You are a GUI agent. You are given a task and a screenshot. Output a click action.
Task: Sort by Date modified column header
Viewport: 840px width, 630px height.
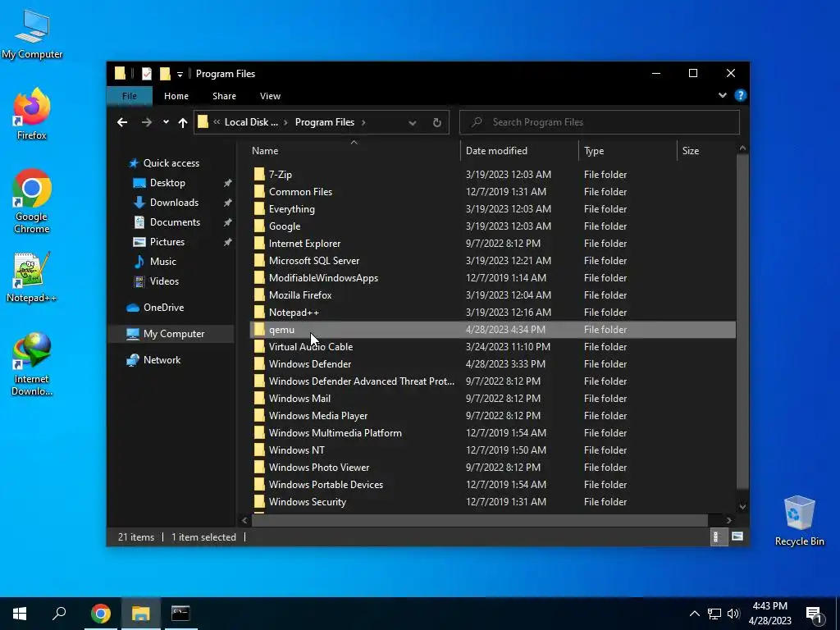pyautogui.click(x=519, y=151)
